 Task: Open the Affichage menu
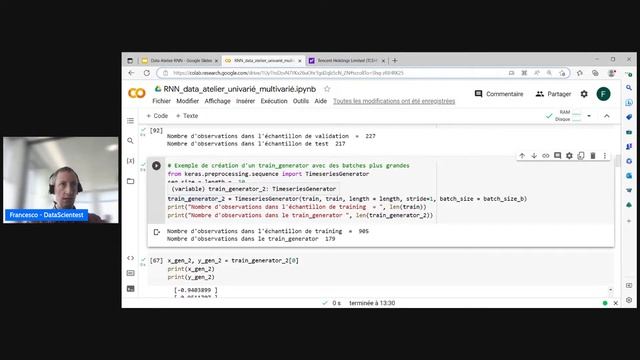[x=217, y=101]
